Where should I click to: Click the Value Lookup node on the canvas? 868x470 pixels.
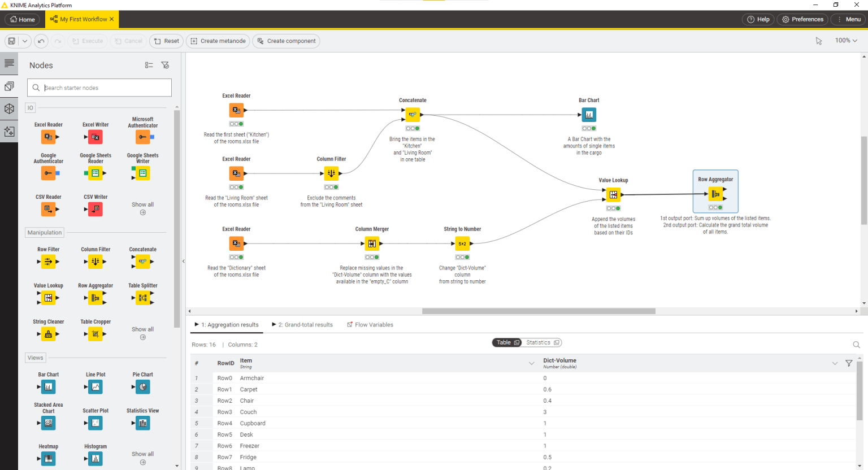point(613,195)
